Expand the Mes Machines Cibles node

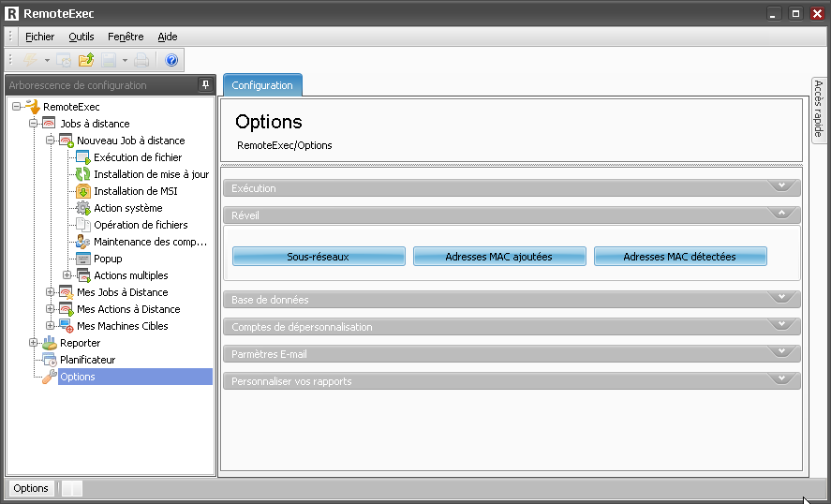click(x=51, y=326)
